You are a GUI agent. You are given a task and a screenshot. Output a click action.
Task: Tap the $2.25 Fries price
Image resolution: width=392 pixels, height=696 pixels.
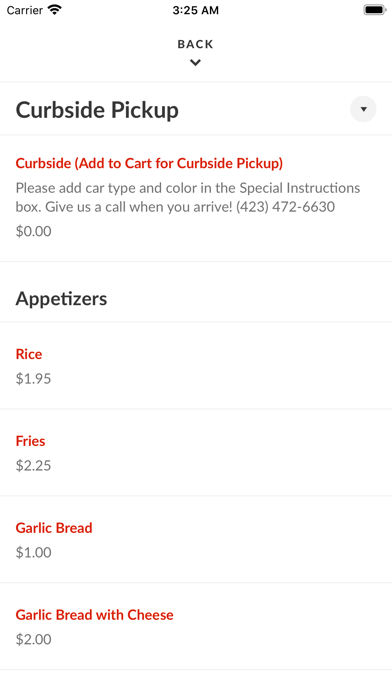pos(33,466)
